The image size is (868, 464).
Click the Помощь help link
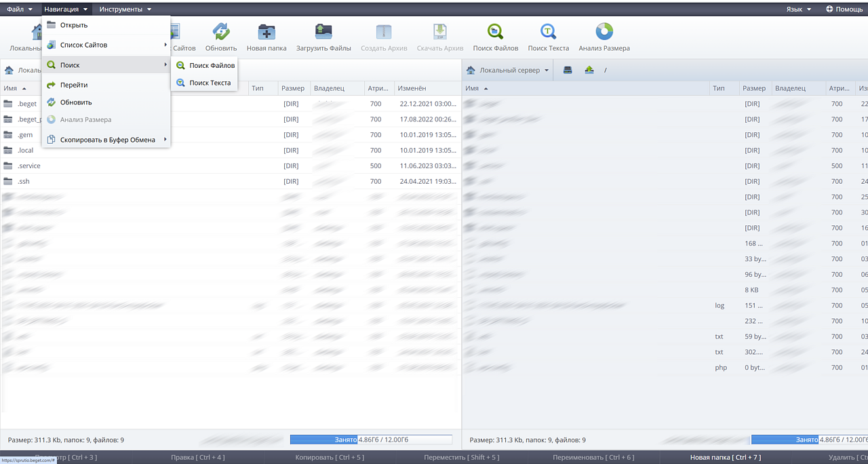[844, 9]
